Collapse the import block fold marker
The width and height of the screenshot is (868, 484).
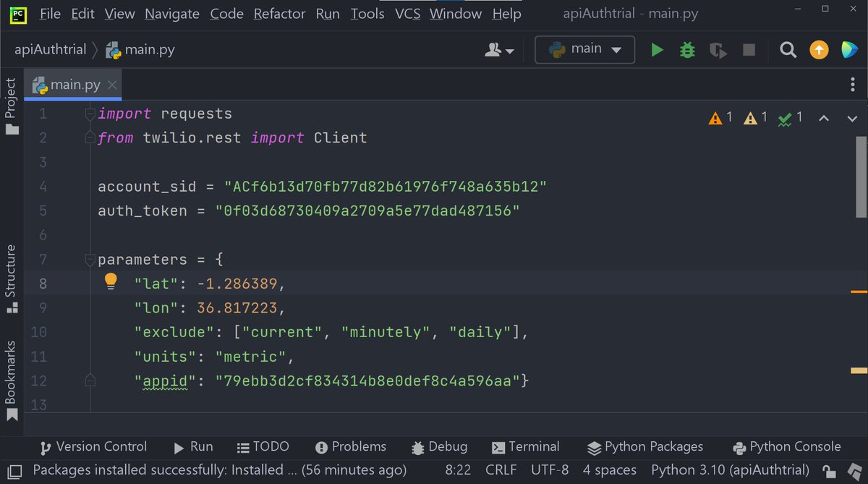[90, 114]
